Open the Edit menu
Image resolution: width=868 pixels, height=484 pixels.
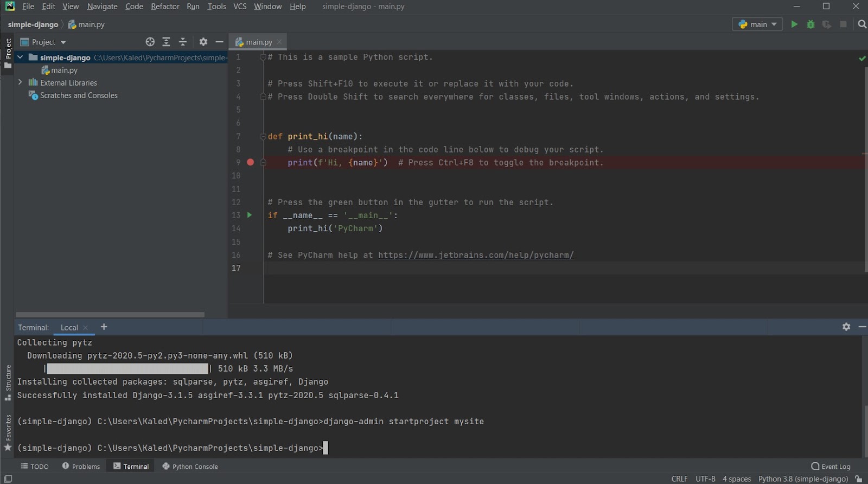(48, 7)
